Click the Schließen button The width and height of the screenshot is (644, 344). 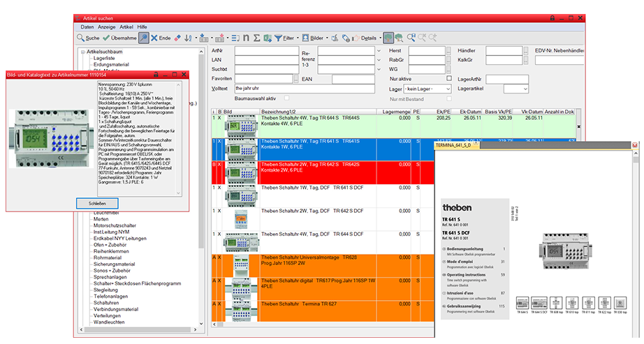(x=97, y=203)
